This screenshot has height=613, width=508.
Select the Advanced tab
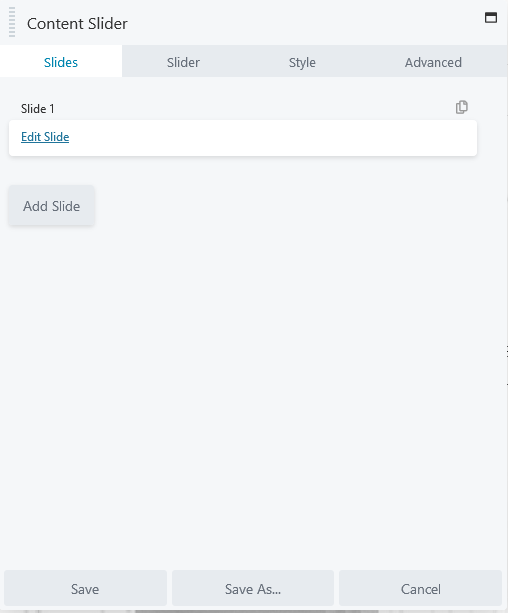[x=433, y=62]
